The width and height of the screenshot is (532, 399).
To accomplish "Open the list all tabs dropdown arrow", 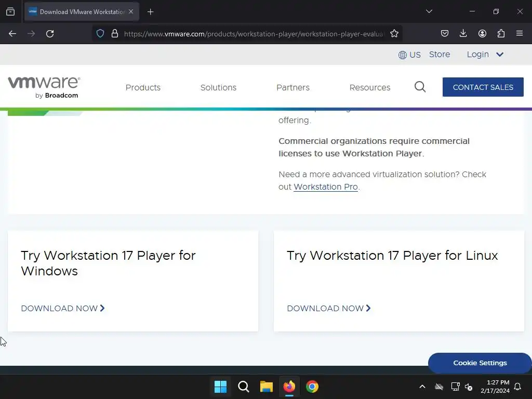I will (x=429, y=11).
